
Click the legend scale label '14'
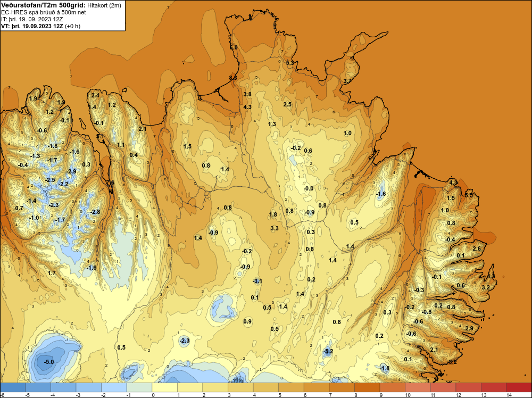(509, 395)
